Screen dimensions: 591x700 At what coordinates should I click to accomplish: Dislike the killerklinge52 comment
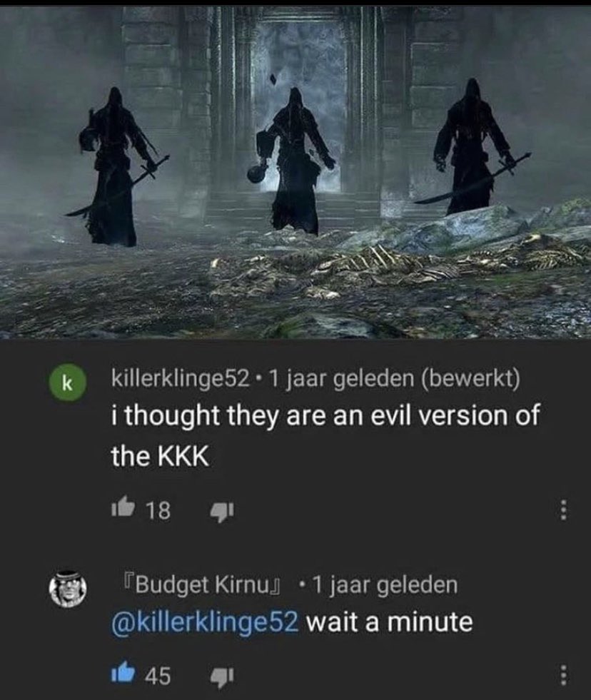pyautogui.click(x=221, y=511)
